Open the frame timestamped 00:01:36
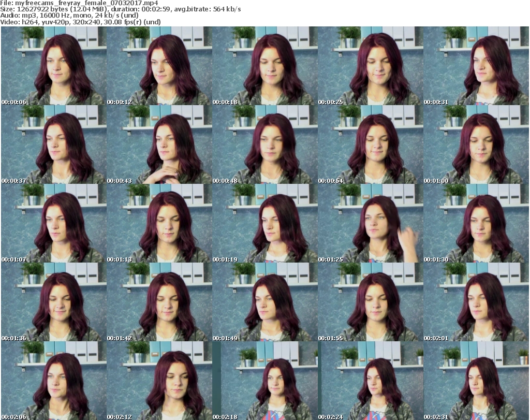530x420 pixels. [x=54, y=302]
